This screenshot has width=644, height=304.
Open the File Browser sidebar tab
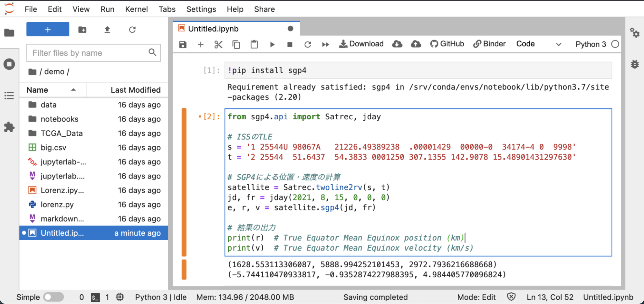coord(9,32)
